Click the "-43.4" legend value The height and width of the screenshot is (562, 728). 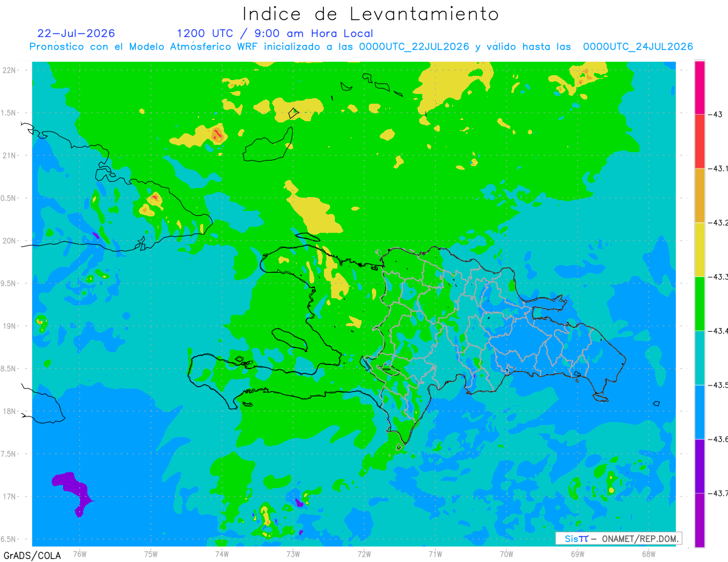(717, 330)
